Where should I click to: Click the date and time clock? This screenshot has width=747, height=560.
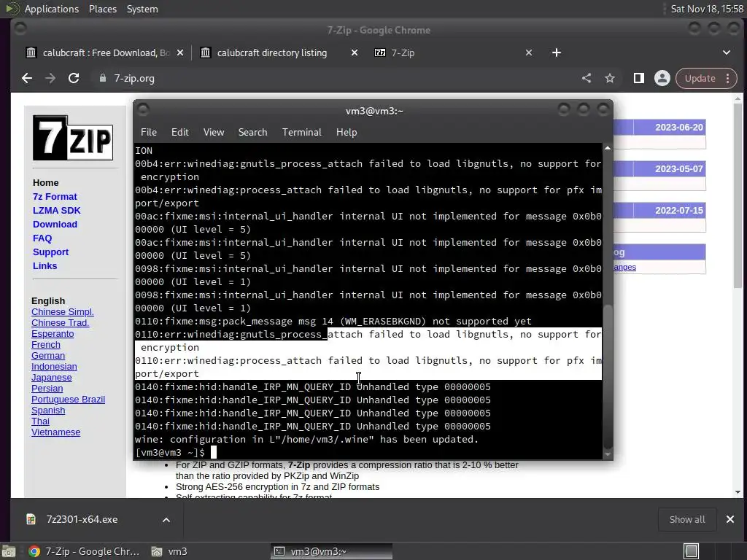[x=707, y=9]
